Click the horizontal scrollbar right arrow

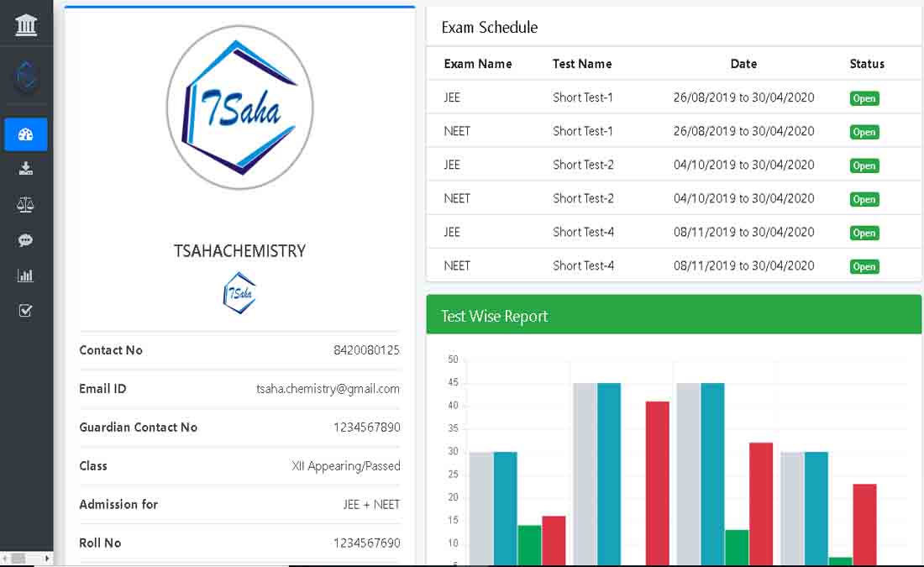[x=47, y=559]
